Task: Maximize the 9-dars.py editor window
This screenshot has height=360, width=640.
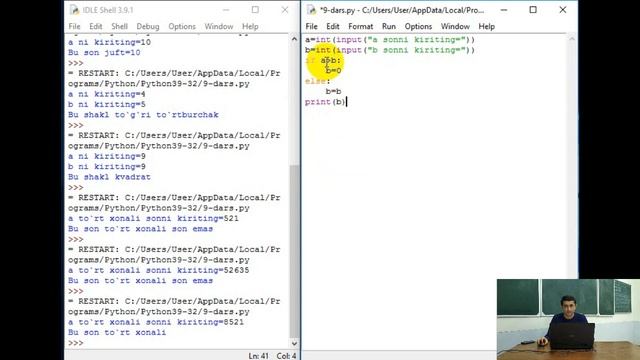Action: click(533, 10)
